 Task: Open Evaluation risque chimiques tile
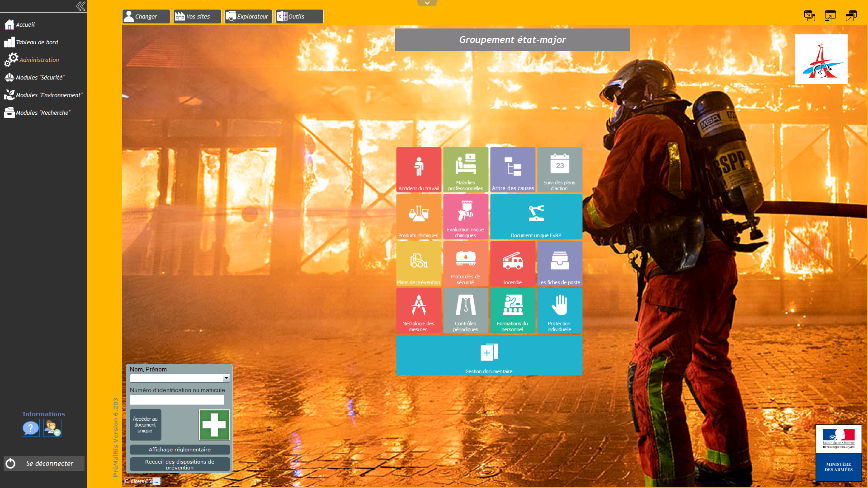[466, 216]
